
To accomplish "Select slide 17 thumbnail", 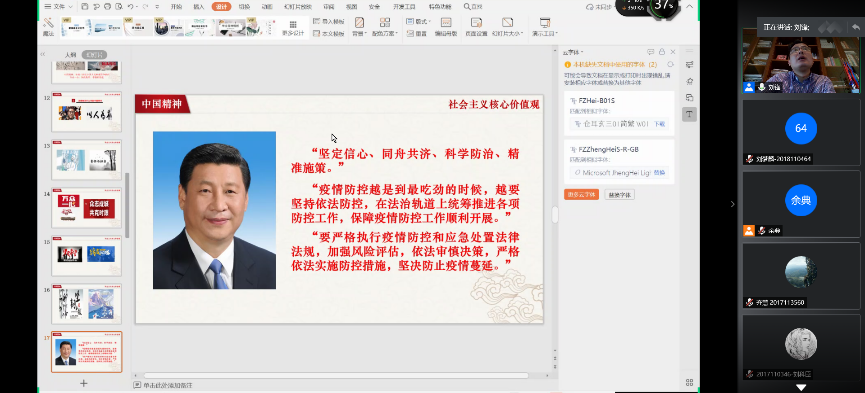I will click(87, 352).
